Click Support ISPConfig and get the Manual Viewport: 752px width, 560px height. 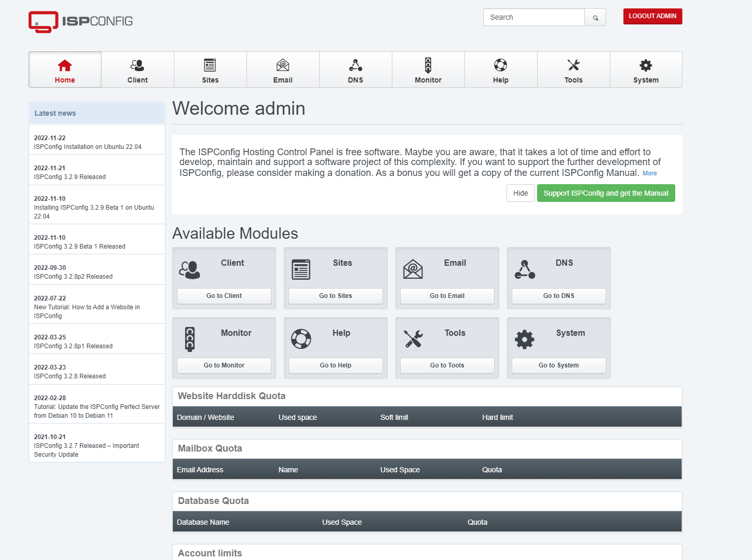[606, 193]
